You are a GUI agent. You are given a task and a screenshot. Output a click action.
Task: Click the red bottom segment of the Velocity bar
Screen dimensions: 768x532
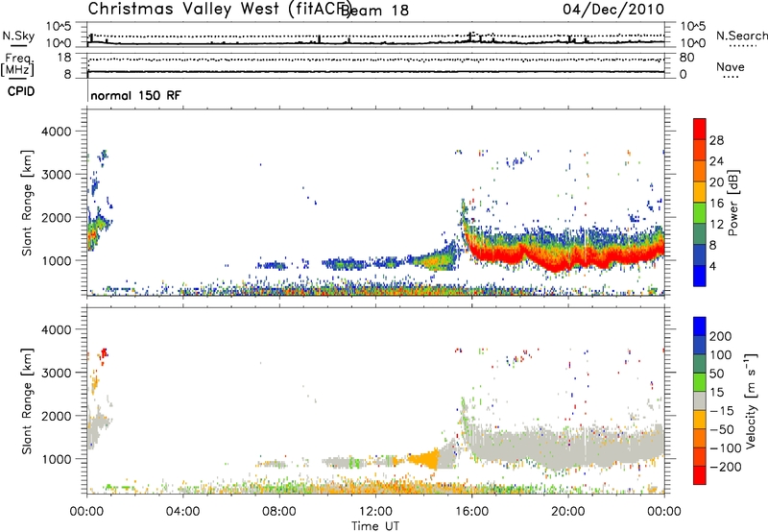click(700, 475)
